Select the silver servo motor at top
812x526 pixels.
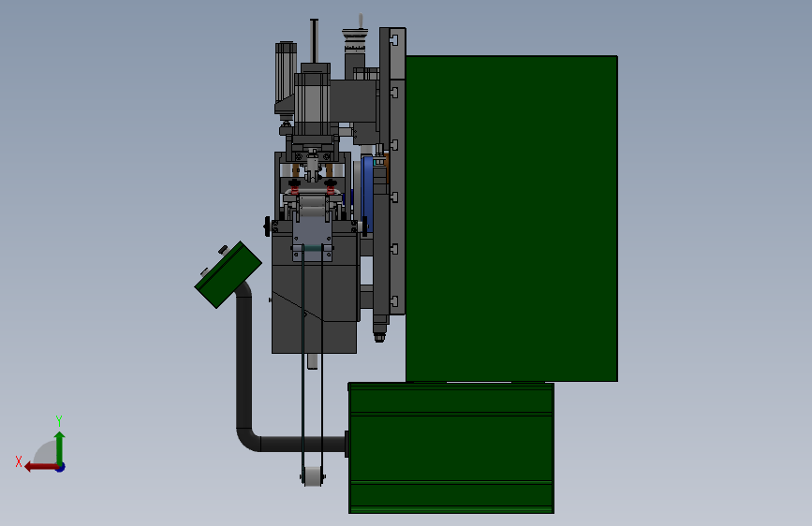(312, 104)
